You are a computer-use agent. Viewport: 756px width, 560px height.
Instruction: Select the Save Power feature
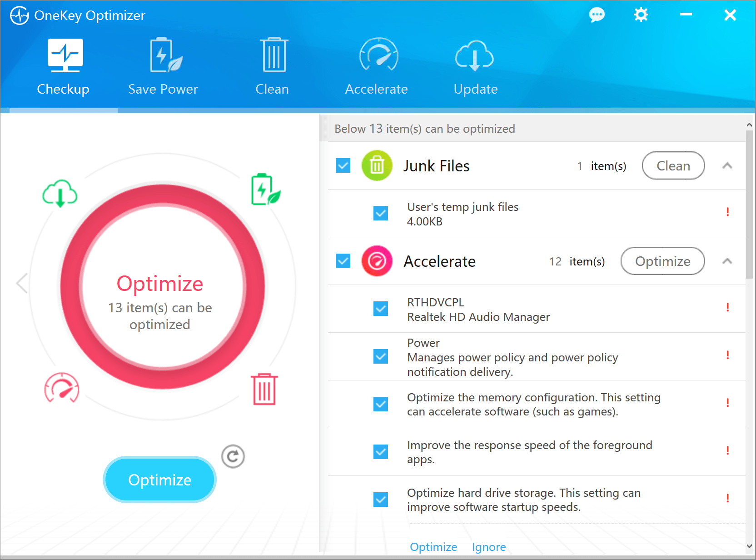click(x=163, y=68)
